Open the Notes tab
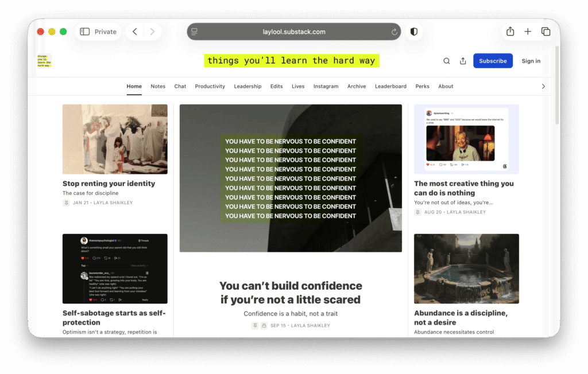Image resolution: width=588 pixels, height=374 pixels. pos(158,87)
